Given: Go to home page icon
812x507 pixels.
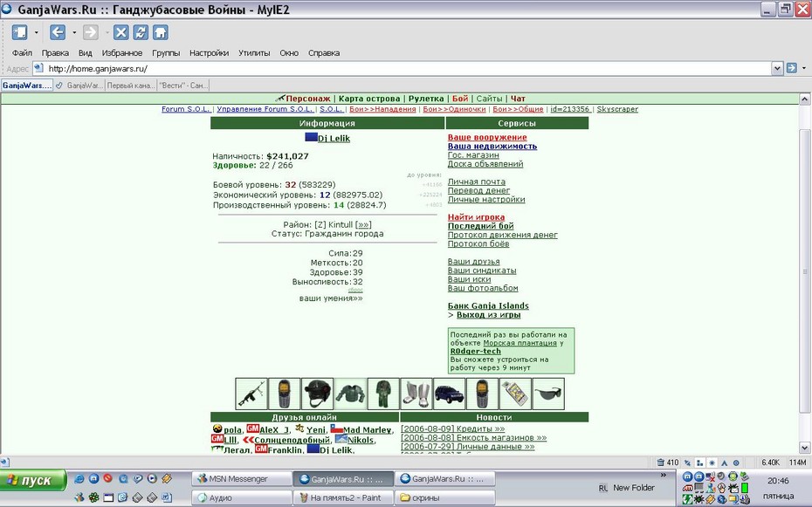Looking at the screenshot, I should point(160,32).
